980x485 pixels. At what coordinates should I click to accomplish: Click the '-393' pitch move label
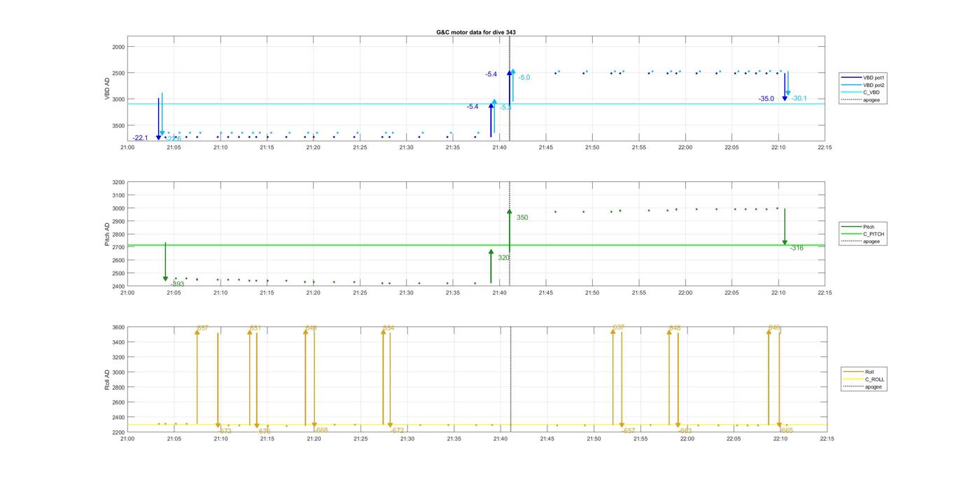pos(178,284)
